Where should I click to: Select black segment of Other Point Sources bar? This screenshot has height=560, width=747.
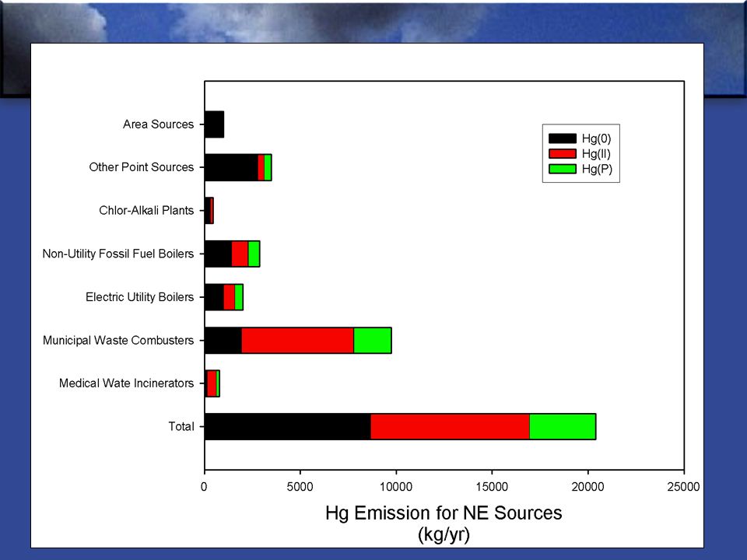[232, 167]
